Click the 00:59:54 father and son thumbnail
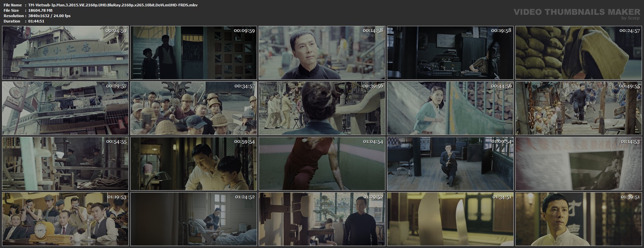This screenshot has width=644, height=248. click(x=194, y=164)
